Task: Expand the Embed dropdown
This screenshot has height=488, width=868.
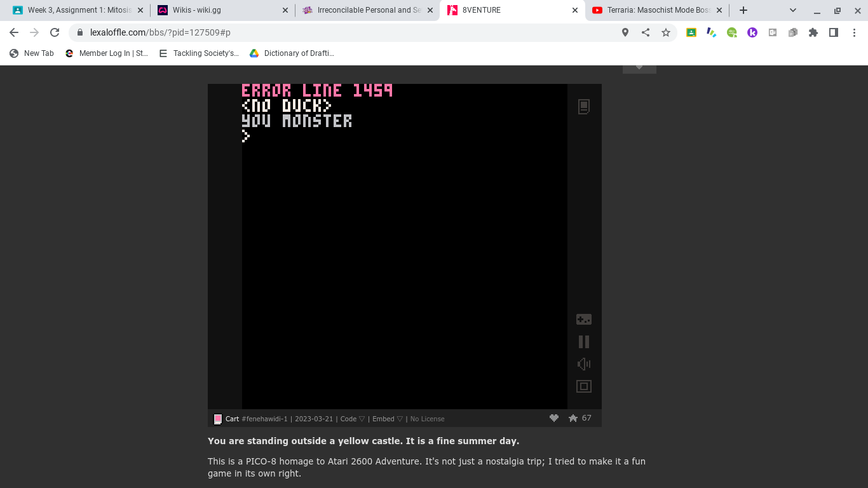Action: click(x=388, y=419)
